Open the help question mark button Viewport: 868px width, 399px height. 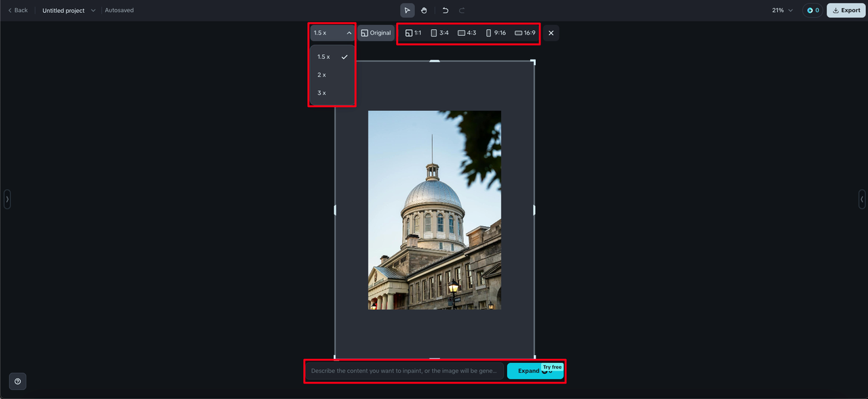[x=18, y=381]
